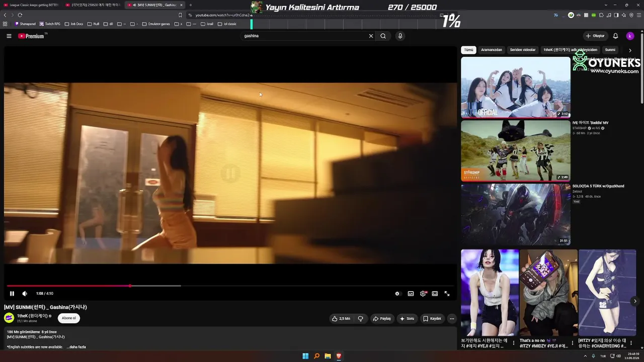Select the Seriden videolar filter chip
Viewport: 644px width, 362px height.
pos(523,50)
